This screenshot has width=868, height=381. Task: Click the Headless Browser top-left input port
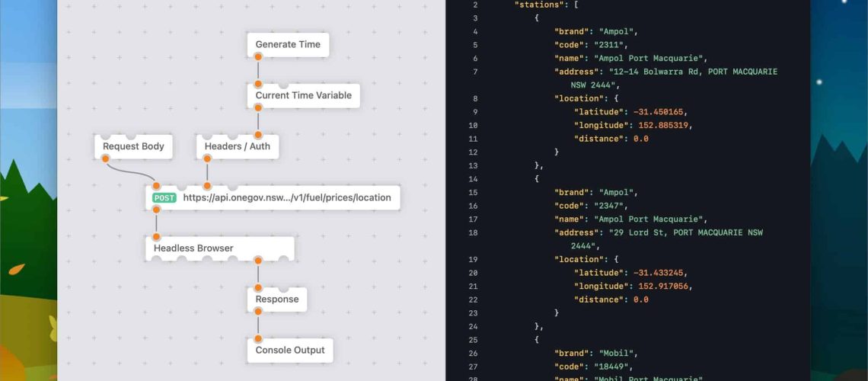click(156, 236)
